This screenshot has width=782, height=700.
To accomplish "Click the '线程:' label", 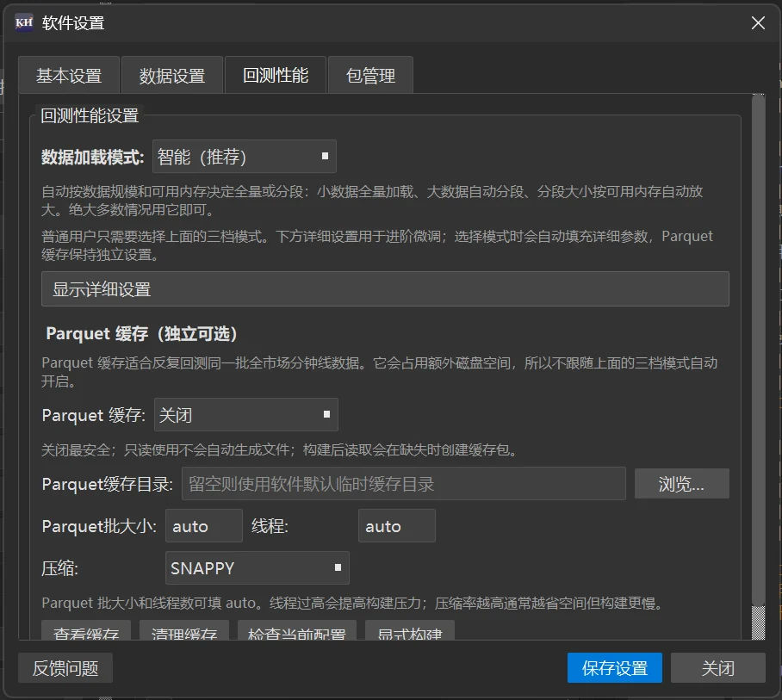I will [270, 526].
